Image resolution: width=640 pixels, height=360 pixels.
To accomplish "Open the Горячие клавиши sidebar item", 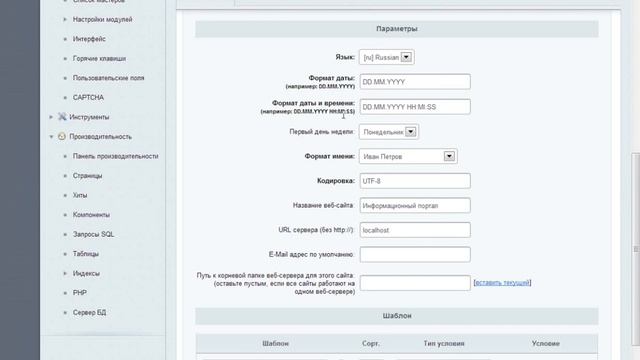I will pos(99,58).
